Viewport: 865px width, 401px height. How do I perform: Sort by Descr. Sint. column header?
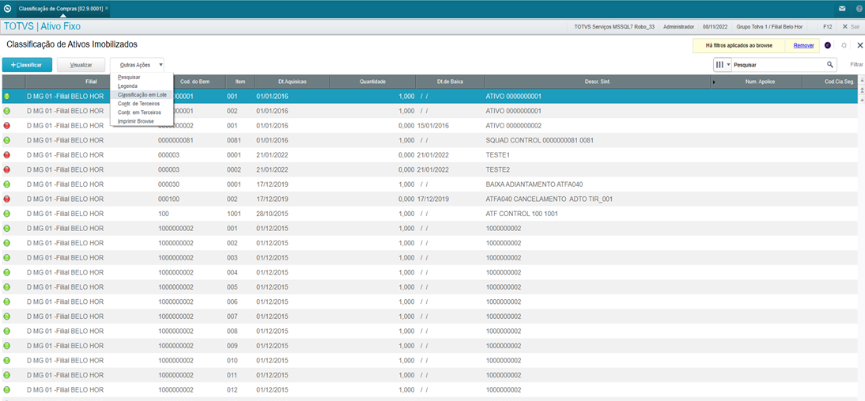point(597,82)
